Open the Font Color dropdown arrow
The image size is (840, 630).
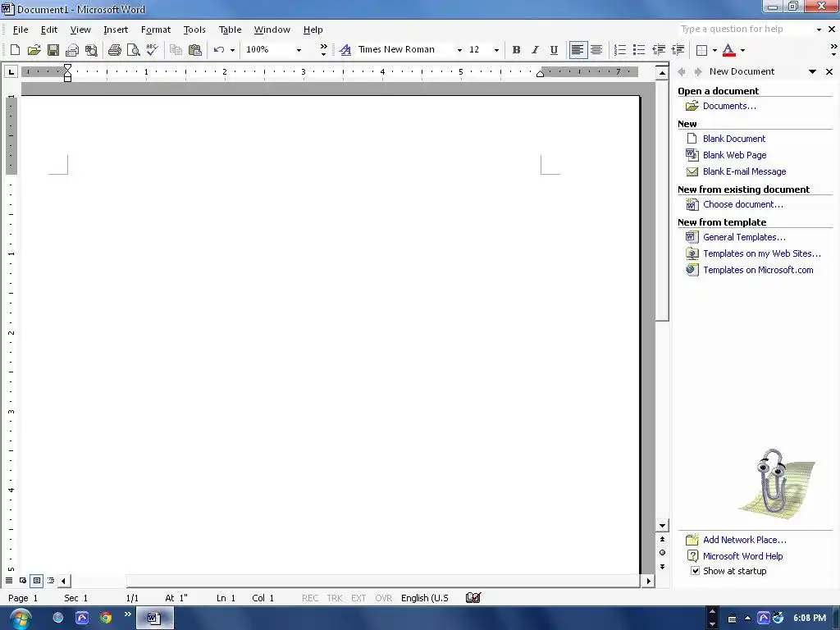click(742, 50)
